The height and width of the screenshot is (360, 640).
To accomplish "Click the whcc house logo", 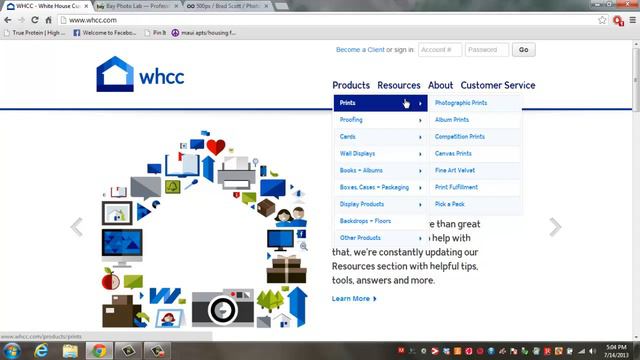I will 140,74.
